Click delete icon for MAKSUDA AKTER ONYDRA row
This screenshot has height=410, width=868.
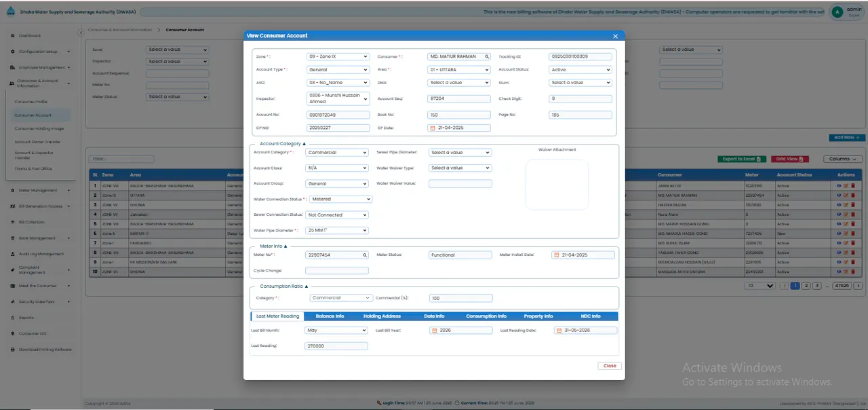(852, 272)
